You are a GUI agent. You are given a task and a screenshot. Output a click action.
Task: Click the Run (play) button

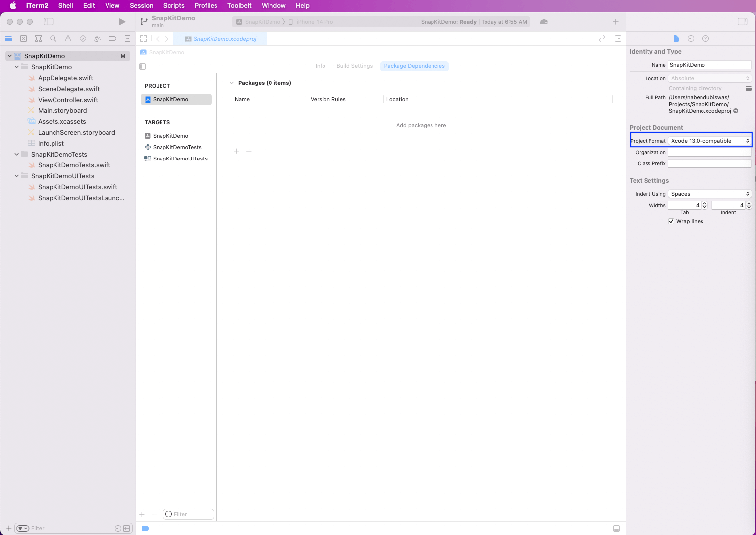pos(122,22)
